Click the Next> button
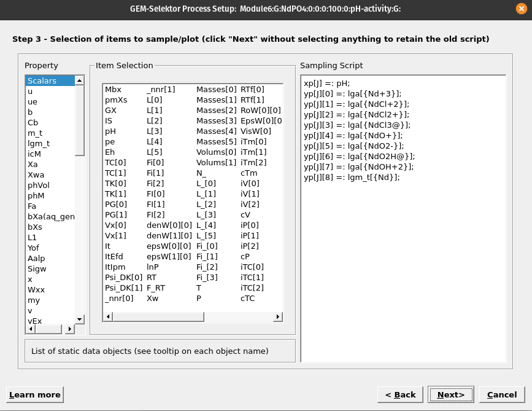 tap(450, 394)
